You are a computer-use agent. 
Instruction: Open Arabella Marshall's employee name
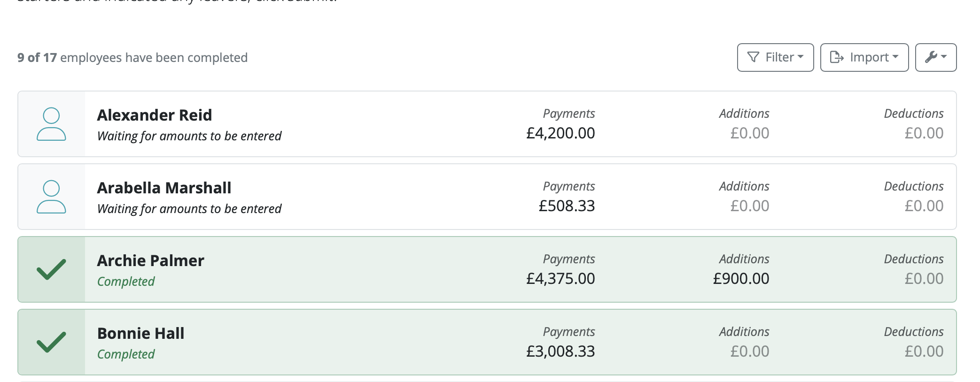[164, 188]
